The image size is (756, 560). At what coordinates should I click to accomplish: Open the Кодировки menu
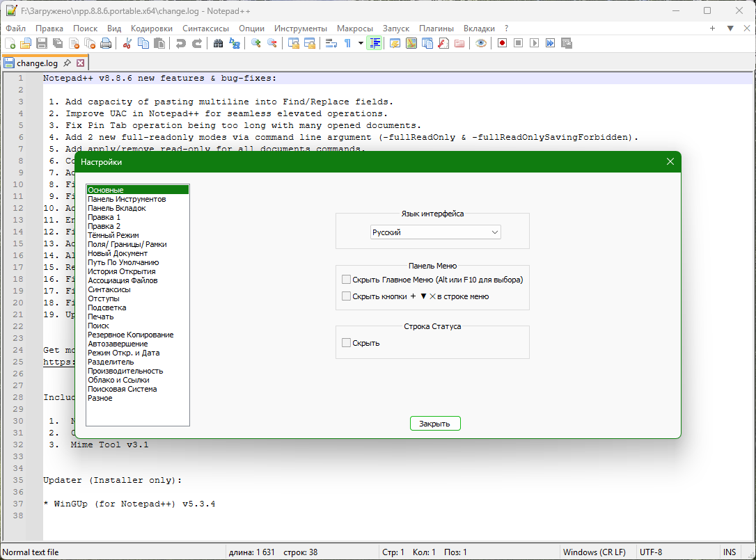(151, 29)
